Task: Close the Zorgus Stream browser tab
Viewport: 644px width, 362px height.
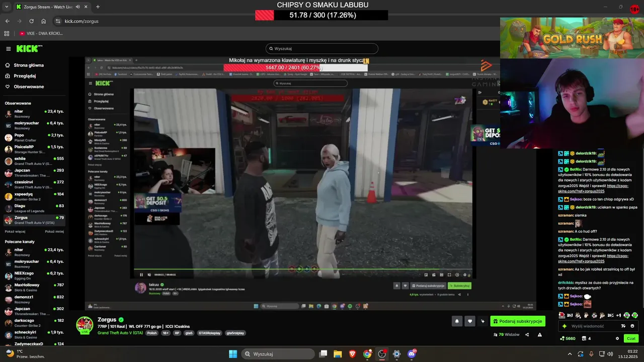Action: [x=87, y=7]
